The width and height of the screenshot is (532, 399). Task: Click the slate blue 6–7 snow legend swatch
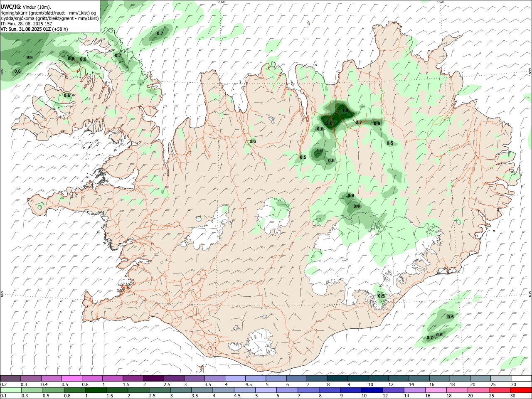point(297,378)
